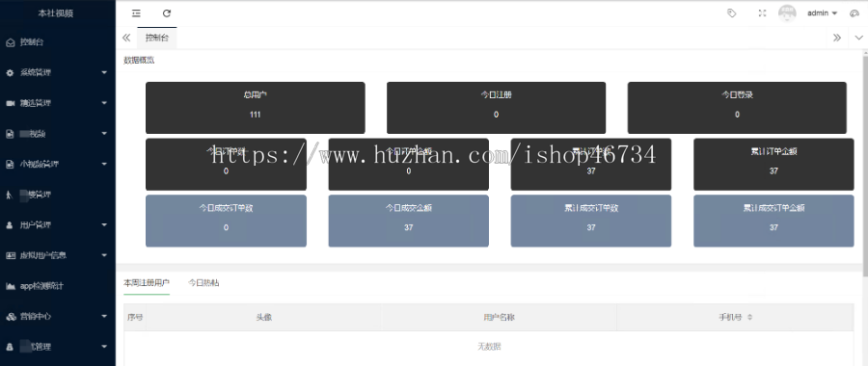Click the admin avatar picture

(x=787, y=13)
